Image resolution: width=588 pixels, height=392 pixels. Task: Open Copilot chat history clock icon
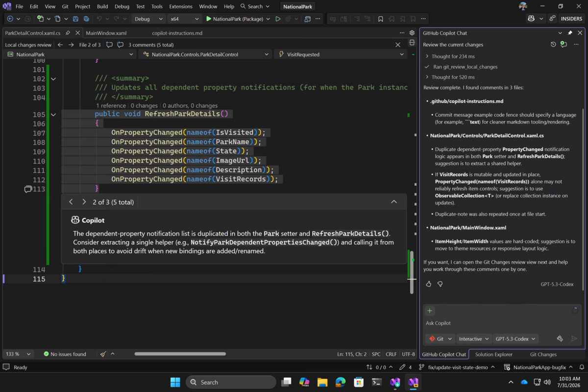click(x=553, y=45)
